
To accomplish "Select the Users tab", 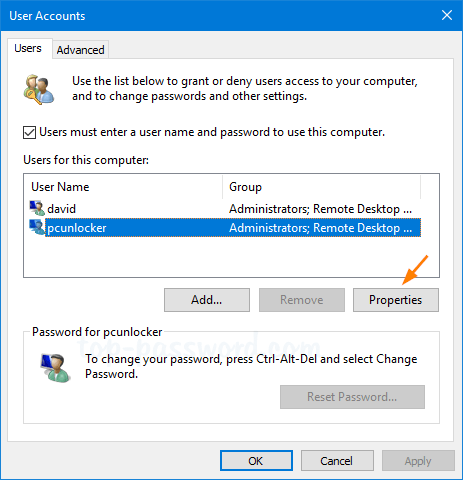I will pyautogui.click(x=28, y=49).
